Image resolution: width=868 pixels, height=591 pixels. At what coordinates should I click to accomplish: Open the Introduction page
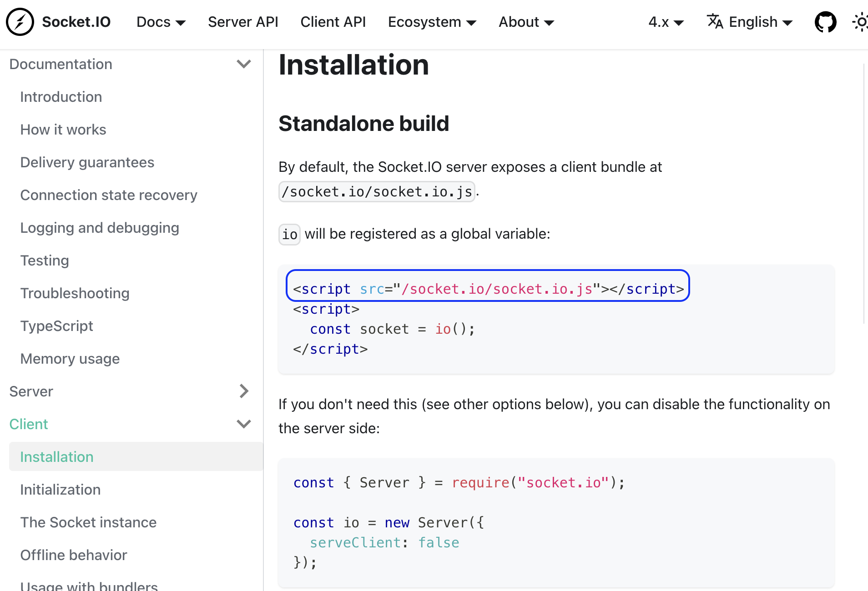point(61,96)
